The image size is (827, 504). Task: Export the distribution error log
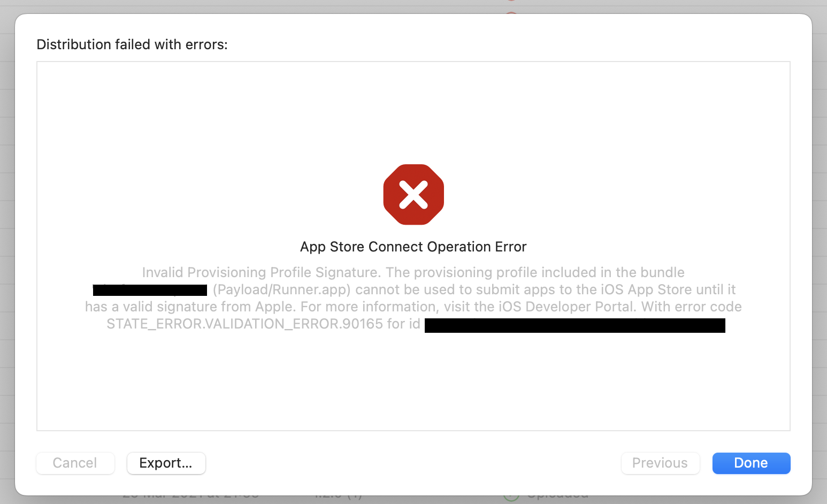(166, 463)
